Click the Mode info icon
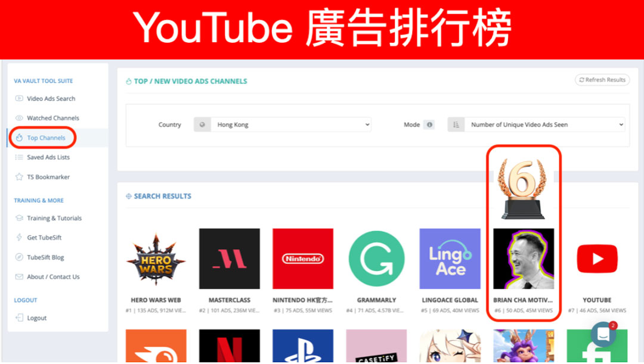Screen dimensions: 644x364 (429, 125)
